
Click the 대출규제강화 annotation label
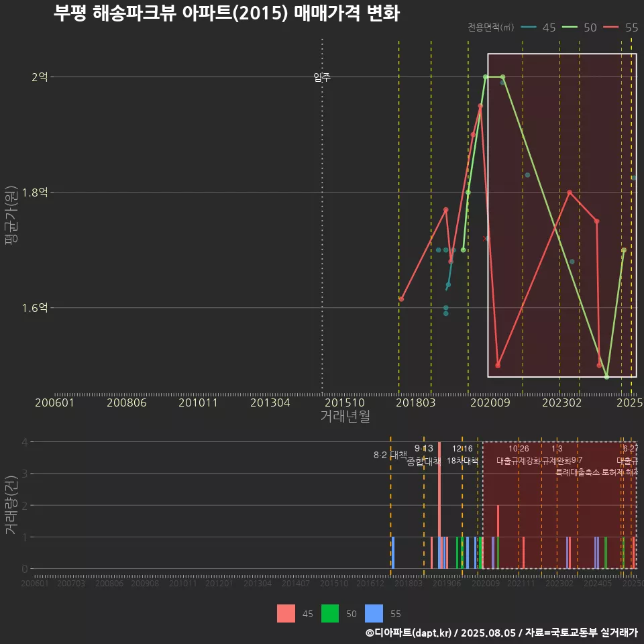pyautogui.click(x=519, y=461)
